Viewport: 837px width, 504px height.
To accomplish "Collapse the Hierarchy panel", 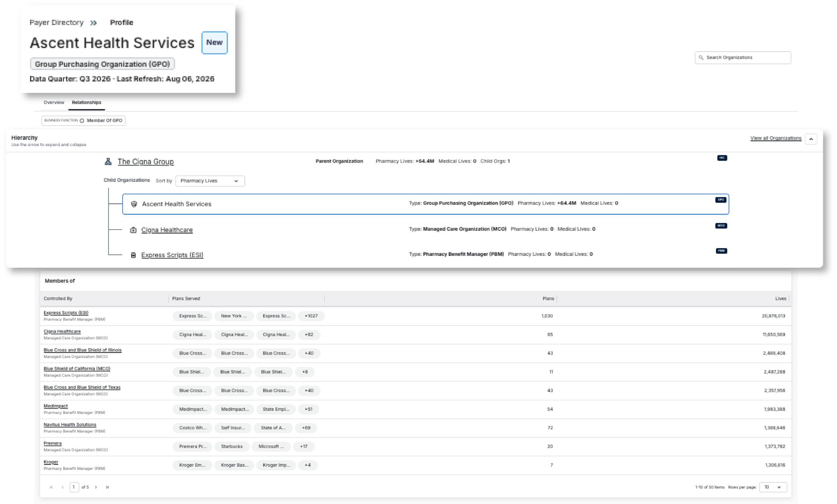I will click(811, 139).
